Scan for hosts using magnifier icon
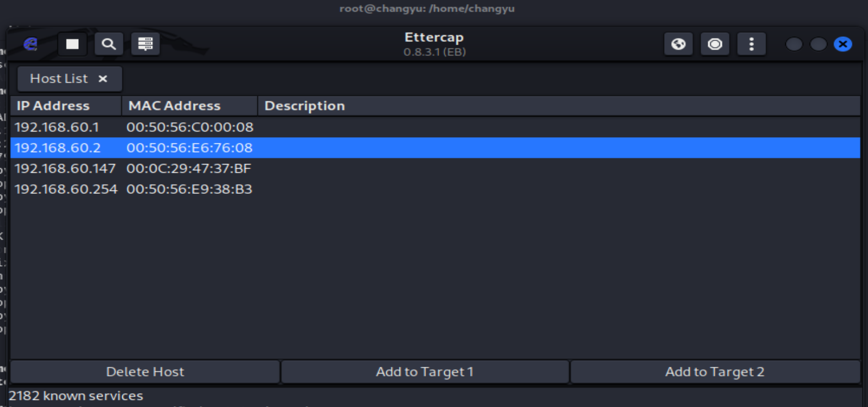The image size is (868, 407). click(109, 44)
